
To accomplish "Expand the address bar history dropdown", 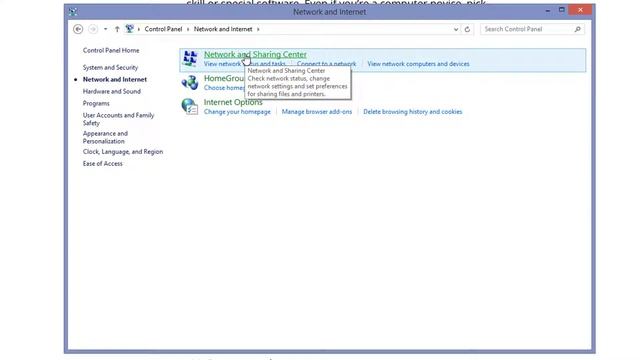I will coord(456,29).
